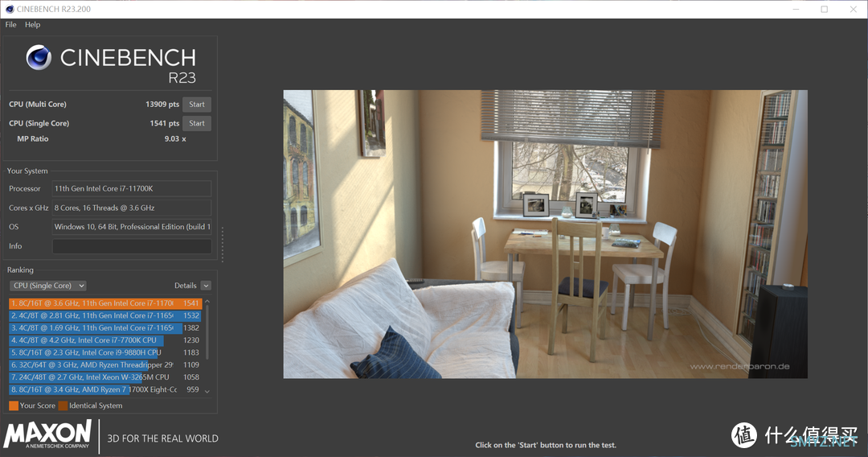868x457 pixels.
Task: Click the brown Identical System legend swatch
Action: [63, 406]
